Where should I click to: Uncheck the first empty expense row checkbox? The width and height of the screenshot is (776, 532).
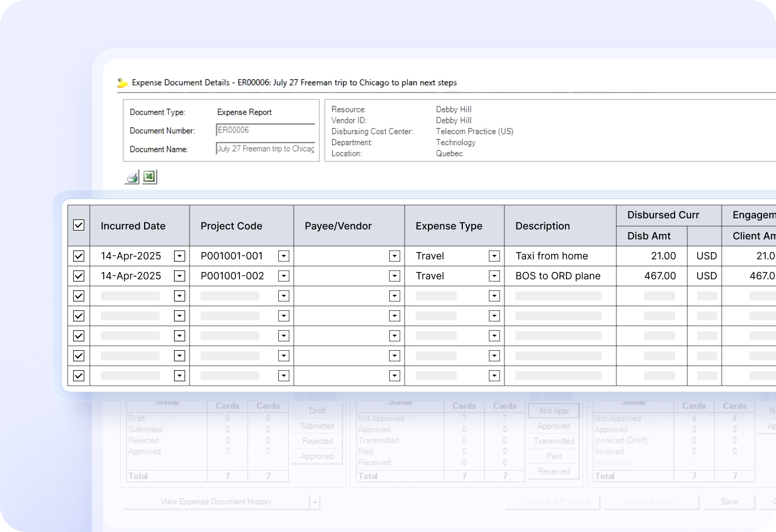click(78, 295)
